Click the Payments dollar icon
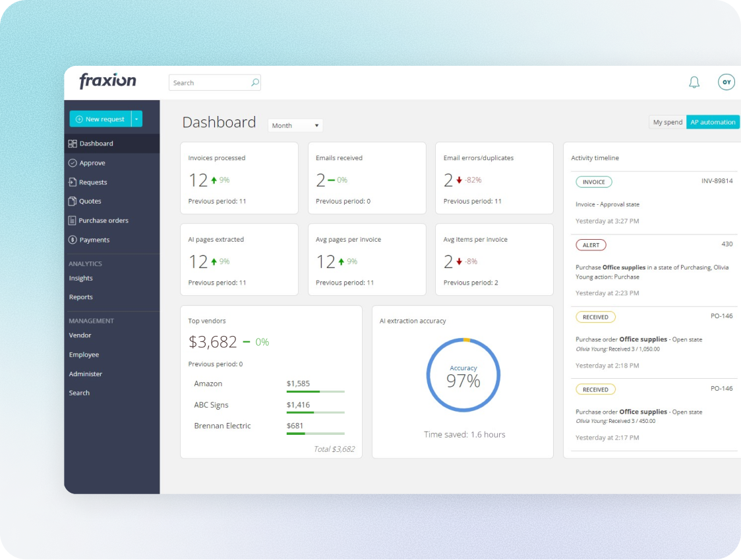The height and width of the screenshot is (560, 741). pos(73,240)
